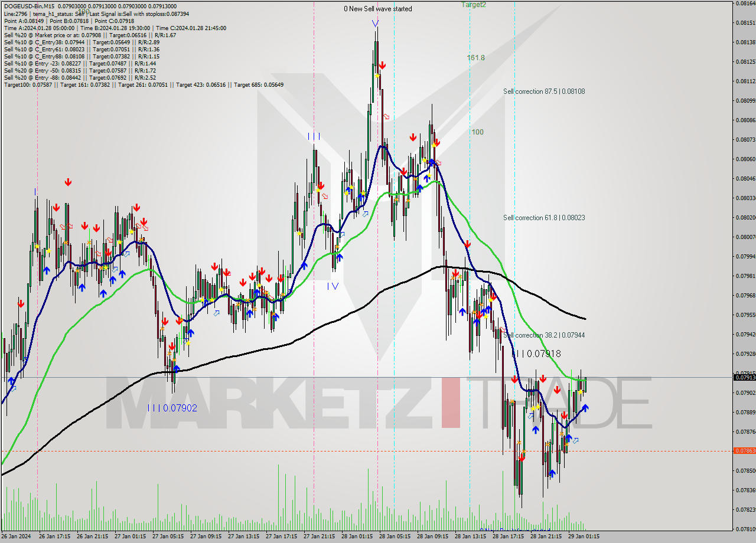Image resolution: width=756 pixels, height=543 pixels.
Task: Click the 0.08138 price axis label
Action: (746, 42)
